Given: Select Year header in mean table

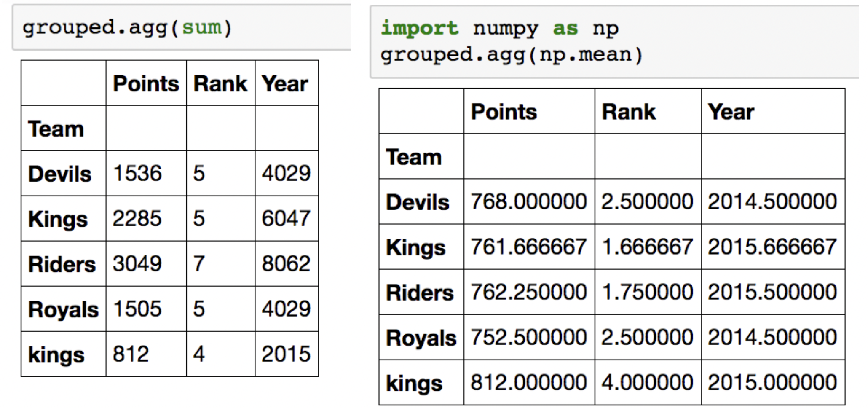Looking at the screenshot, I should pos(731,112).
